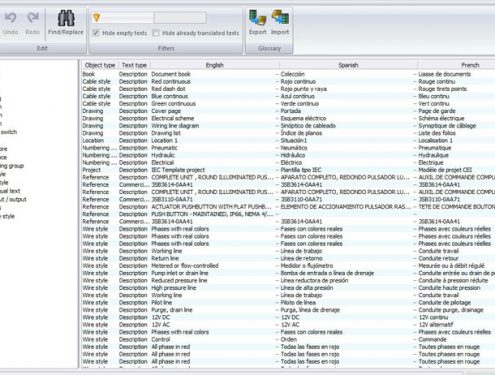Viewport: 495px width, 375px height.
Task: Select 'Modèle de projet CEI' cell
Action: tap(445, 170)
